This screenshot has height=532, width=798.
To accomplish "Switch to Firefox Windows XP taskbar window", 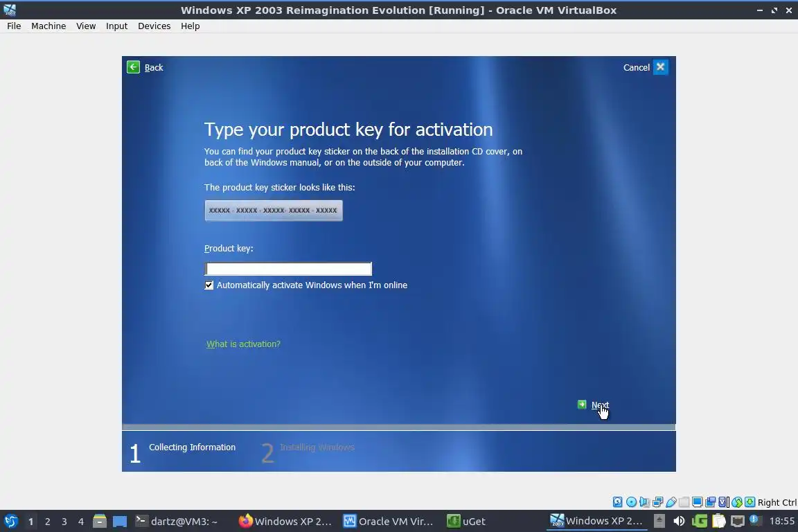I will pos(285,522).
